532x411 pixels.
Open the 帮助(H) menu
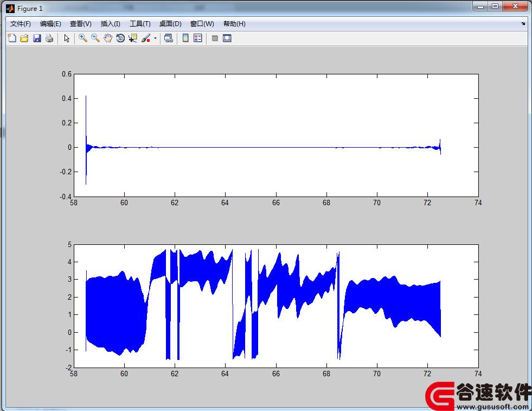coord(234,24)
